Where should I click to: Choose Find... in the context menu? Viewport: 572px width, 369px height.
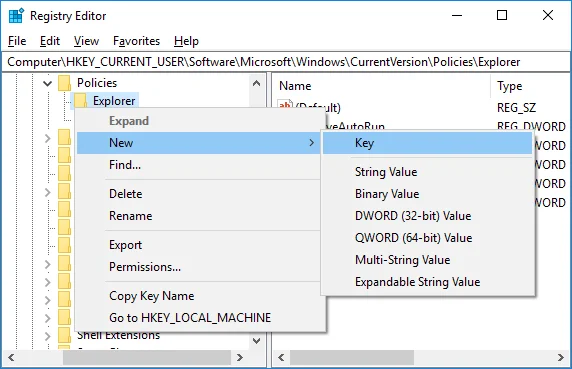(x=199, y=165)
